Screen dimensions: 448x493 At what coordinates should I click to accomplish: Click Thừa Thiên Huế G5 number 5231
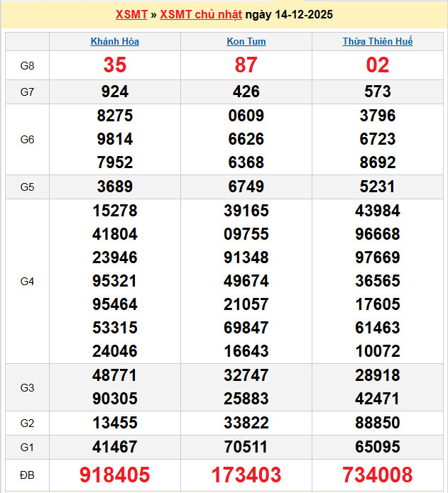pos(377,187)
